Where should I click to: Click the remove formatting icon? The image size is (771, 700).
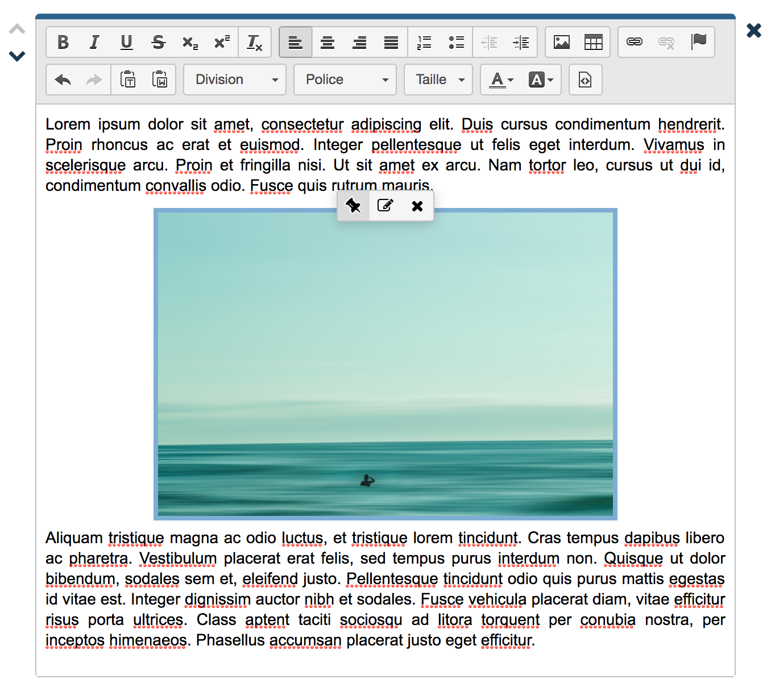(x=254, y=43)
